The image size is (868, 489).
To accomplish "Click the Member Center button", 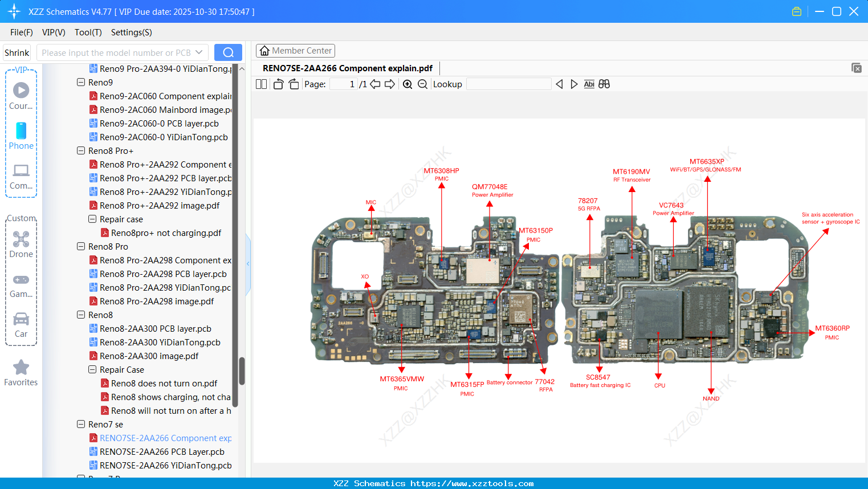I will (x=295, y=50).
